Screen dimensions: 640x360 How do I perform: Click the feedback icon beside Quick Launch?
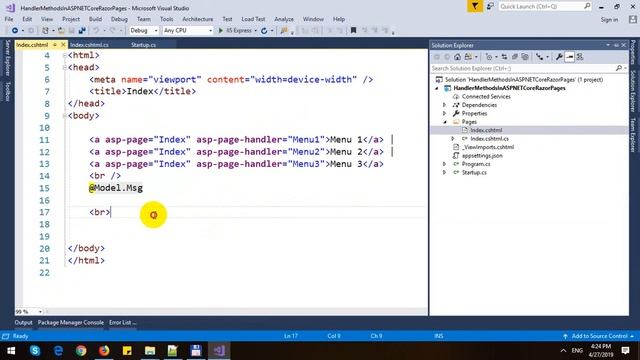click(x=490, y=7)
